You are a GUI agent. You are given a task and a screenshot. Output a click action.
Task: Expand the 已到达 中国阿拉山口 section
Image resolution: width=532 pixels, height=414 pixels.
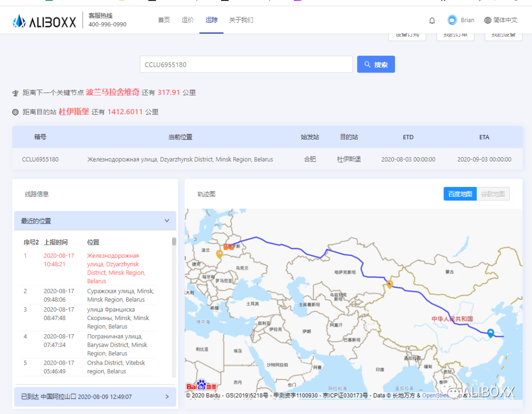tap(166, 396)
